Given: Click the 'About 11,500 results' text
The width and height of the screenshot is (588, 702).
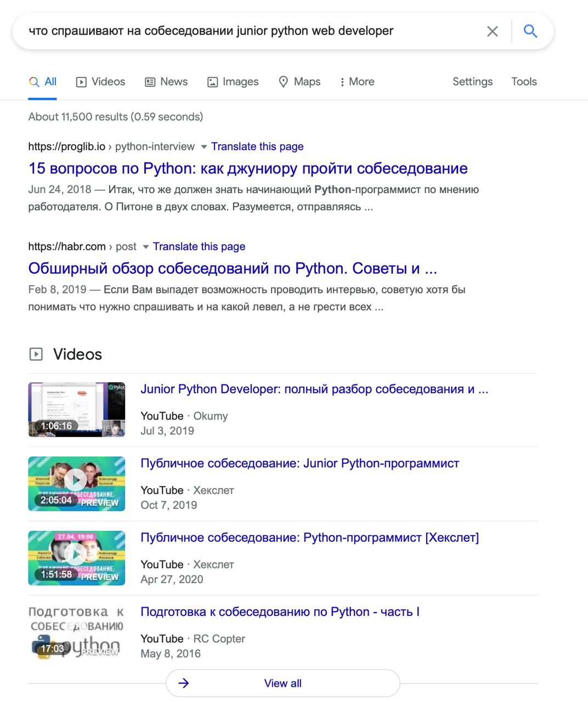Looking at the screenshot, I should click(116, 117).
